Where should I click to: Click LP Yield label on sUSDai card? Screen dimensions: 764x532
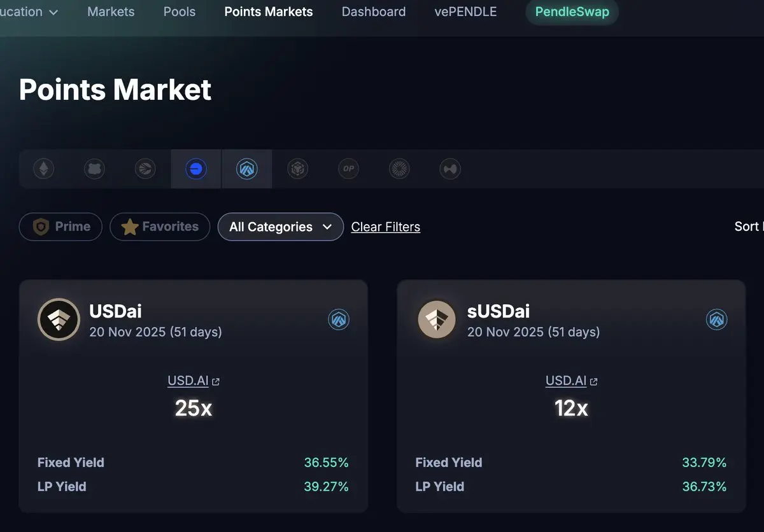click(440, 487)
